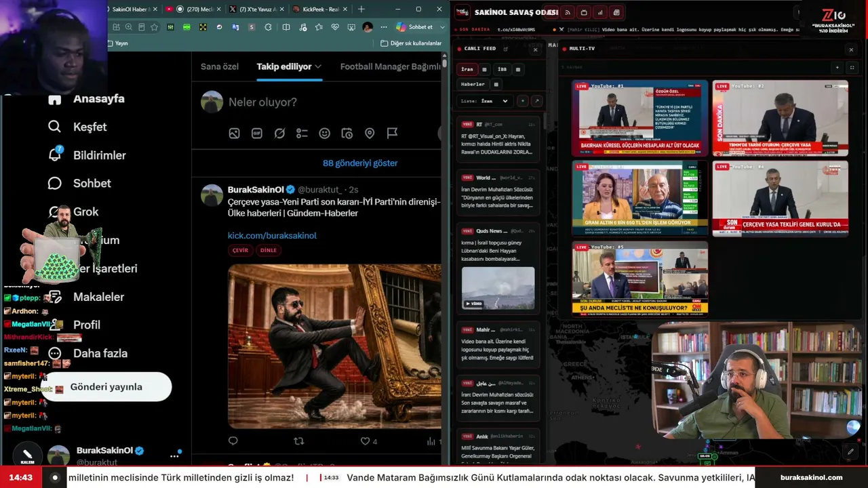Click the pencil edit icon on the map
This screenshot has width=868, height=488.
pos(850,451)
